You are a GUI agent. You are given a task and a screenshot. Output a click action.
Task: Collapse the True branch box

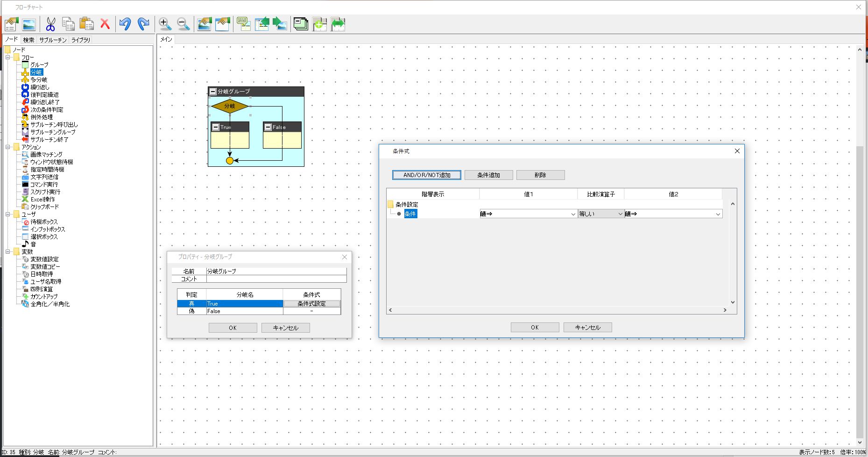(216, 127)
